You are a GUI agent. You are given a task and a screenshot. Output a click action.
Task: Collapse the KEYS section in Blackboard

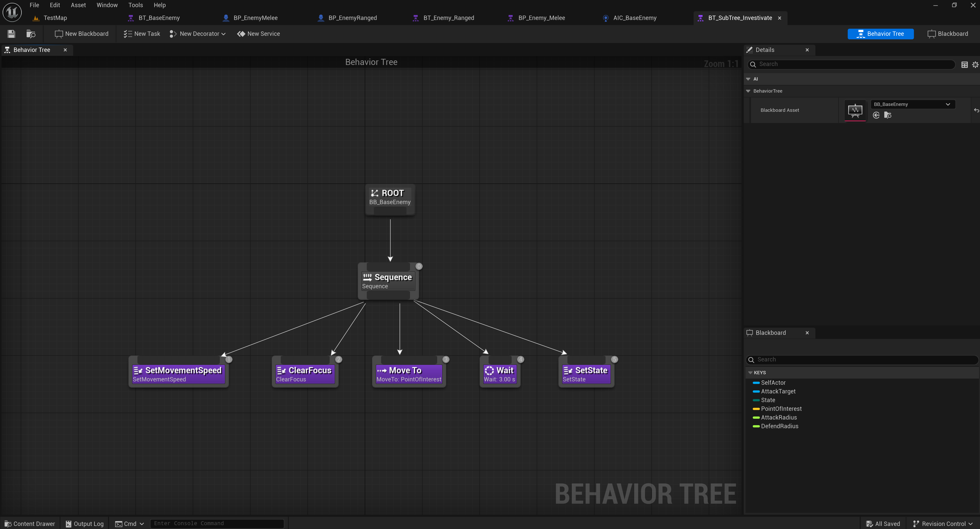coord(751,373)
